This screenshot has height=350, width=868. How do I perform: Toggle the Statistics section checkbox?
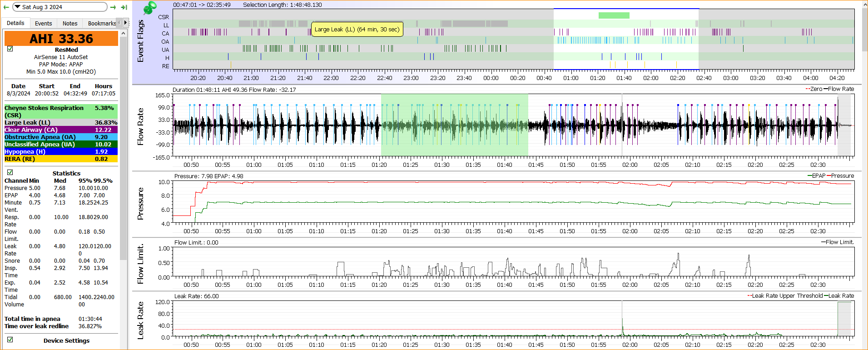pos(10,172)
